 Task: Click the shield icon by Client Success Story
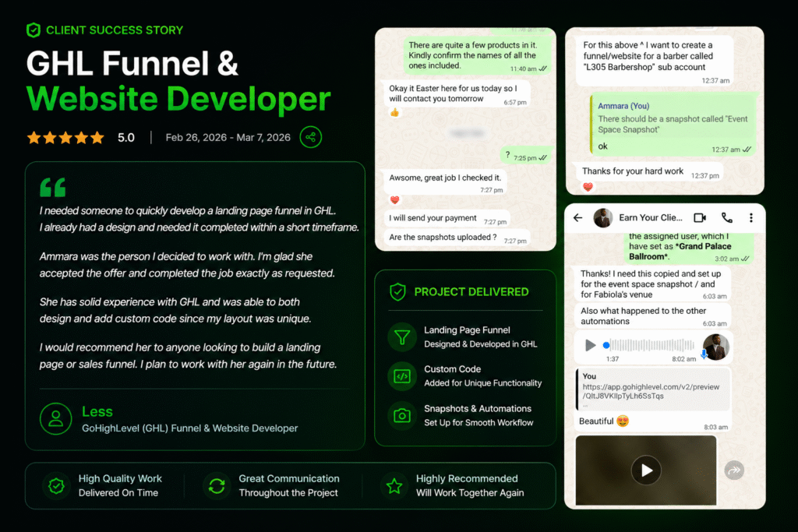pos(33,30)
